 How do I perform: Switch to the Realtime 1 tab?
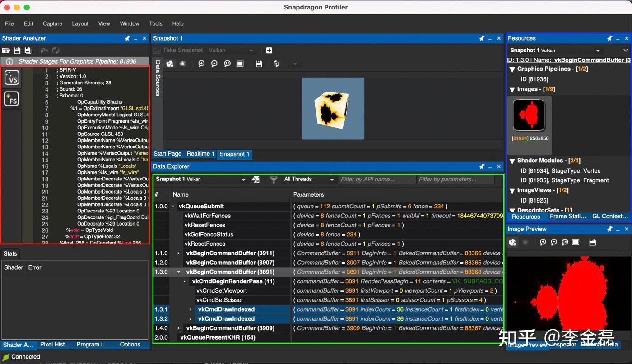click(x=200, y=154)
